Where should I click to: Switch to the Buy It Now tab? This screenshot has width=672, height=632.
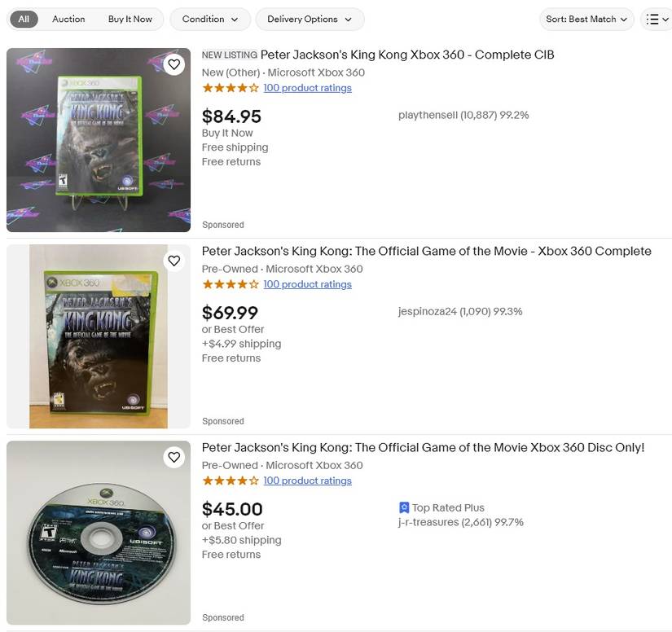pos(130,19)
